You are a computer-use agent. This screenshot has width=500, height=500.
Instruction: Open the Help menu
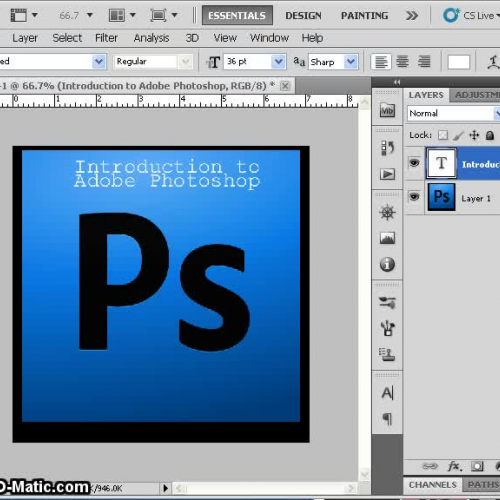point(312,38)
